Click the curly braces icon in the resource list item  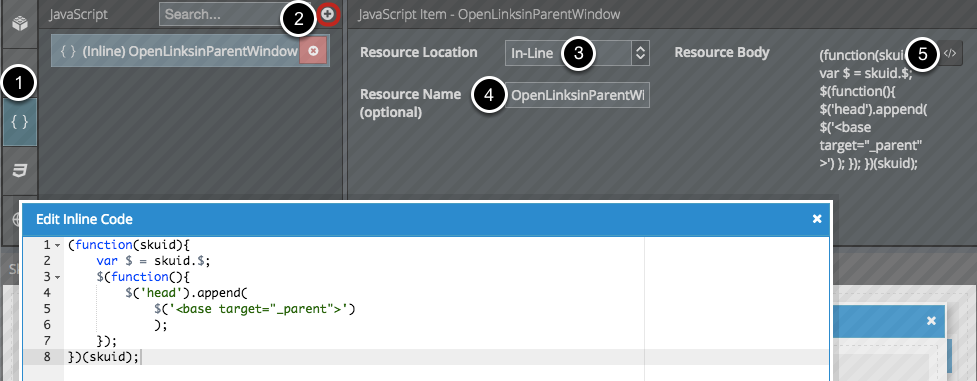pos(69,52)
